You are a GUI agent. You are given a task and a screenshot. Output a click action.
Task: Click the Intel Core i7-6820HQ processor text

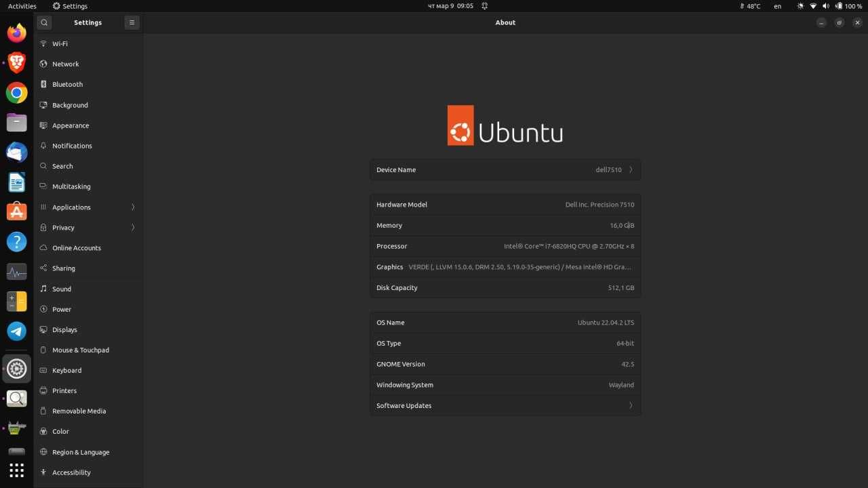point(569,247)
